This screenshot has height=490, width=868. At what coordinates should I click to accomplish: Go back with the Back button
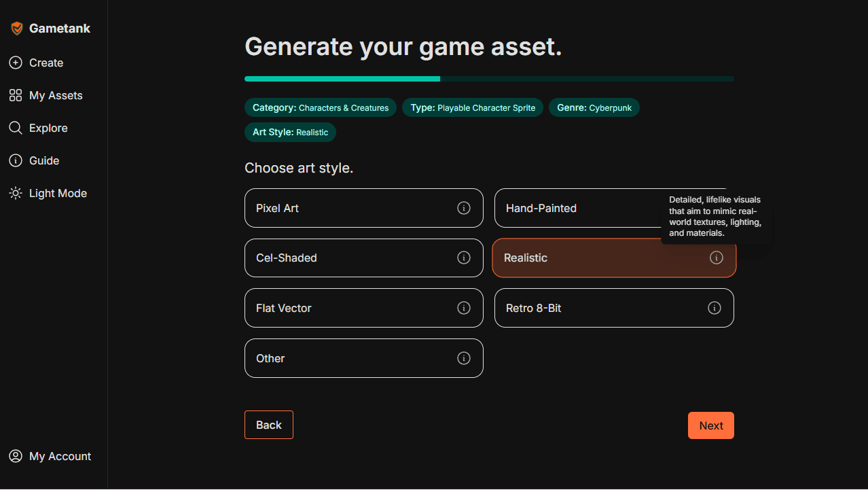coord(268,425)
